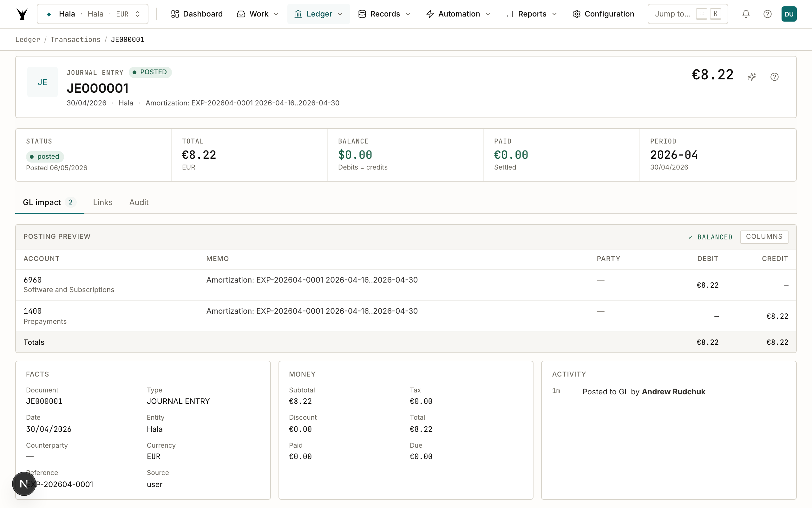The height and width of the screenshot is (508, 812).
Task: Open the DU user avatar menu
Action: tap(789, 14)
